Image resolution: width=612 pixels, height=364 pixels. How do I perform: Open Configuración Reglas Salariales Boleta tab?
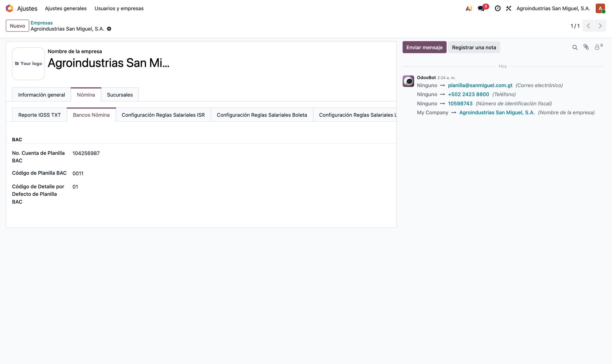pos(262,115)
